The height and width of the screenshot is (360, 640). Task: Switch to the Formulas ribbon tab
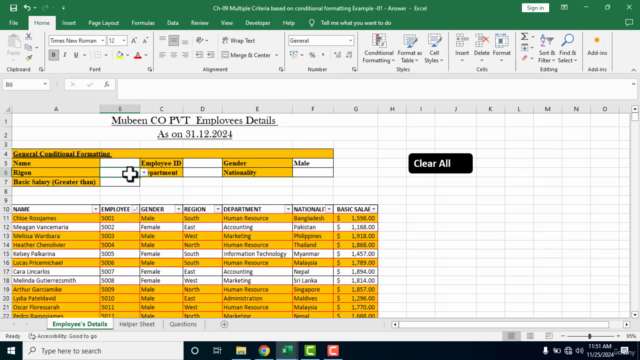(143, 23)
